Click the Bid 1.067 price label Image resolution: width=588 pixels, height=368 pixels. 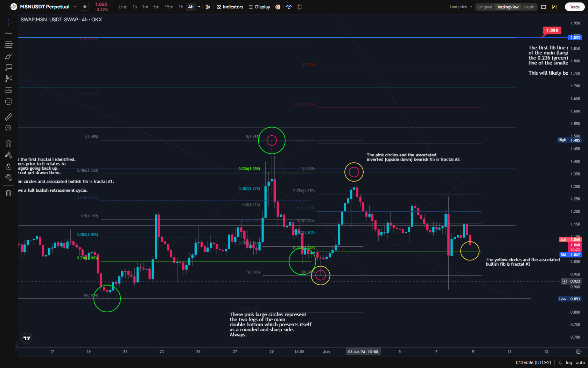570,255
